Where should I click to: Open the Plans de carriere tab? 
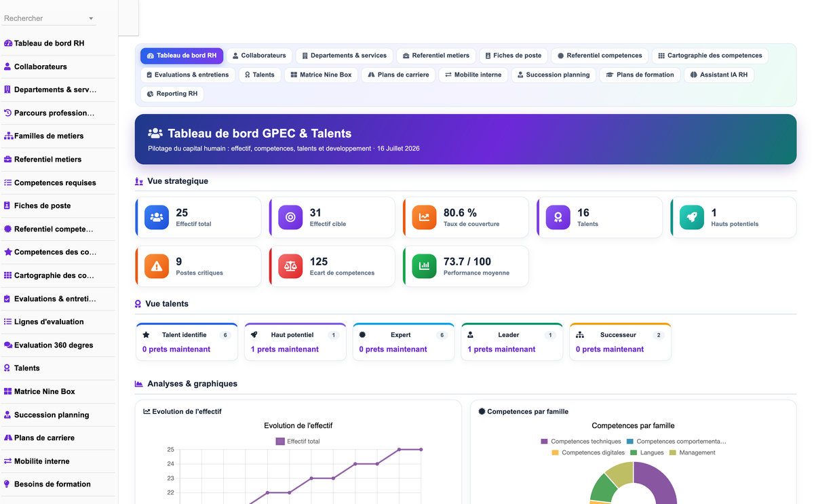398,75
